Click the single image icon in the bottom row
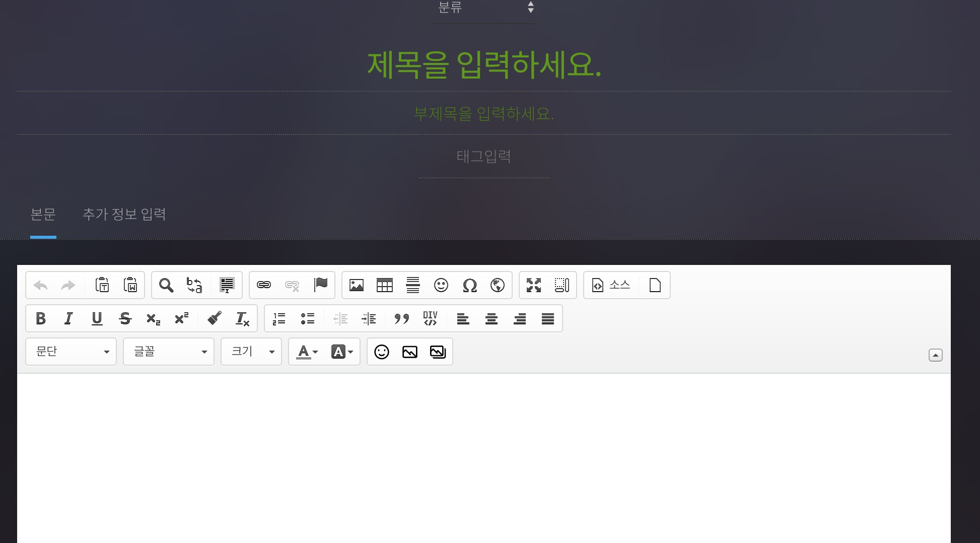Screen dimensions: 980x543 coord(410,352)
